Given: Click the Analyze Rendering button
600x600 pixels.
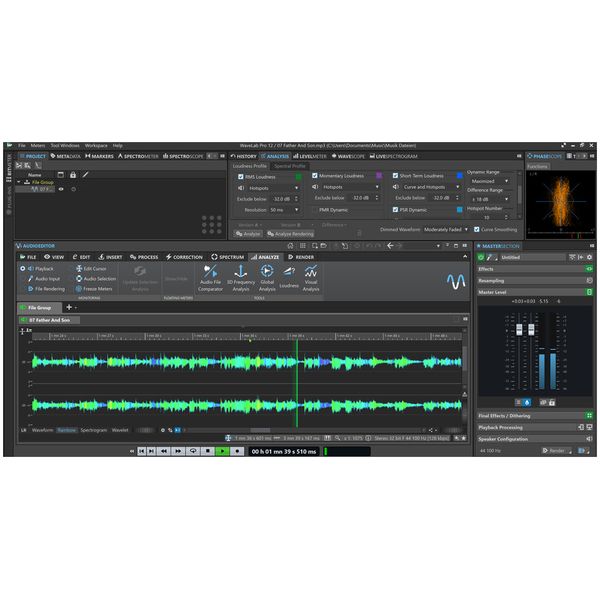Looking at the screenshot, I should 290,234.
